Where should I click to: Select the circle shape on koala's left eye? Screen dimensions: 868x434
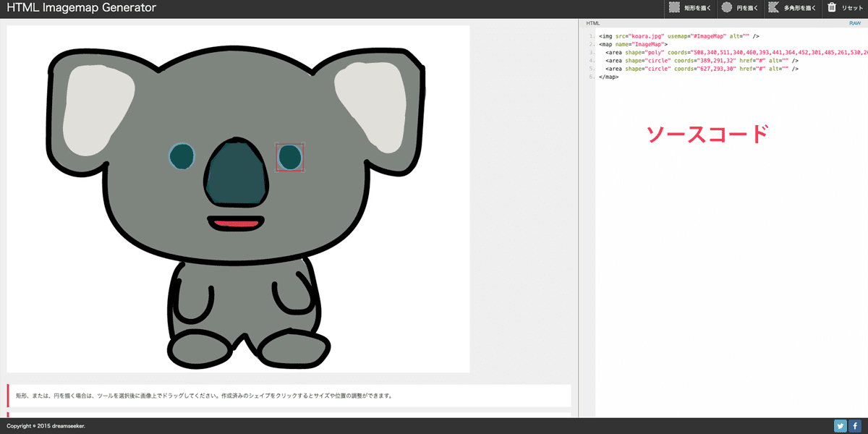[182, 155]
